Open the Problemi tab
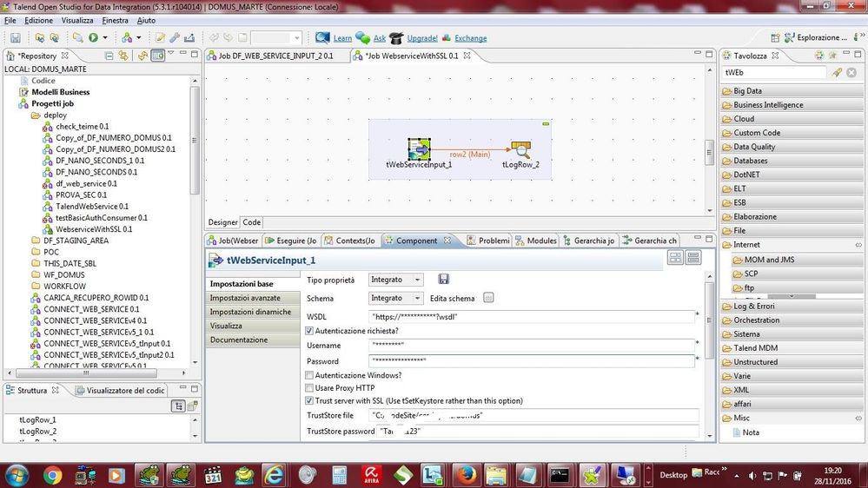868x488 pixels. pos(488,241)
